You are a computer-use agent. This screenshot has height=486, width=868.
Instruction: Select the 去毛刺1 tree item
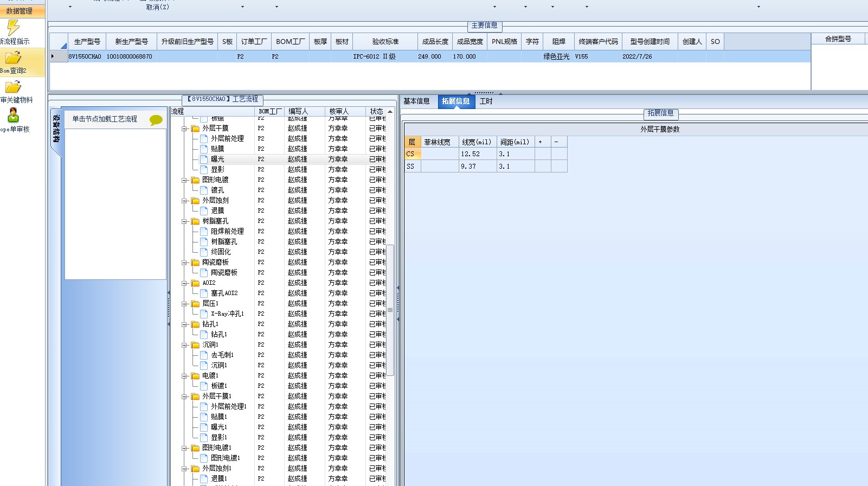(222, 355)
